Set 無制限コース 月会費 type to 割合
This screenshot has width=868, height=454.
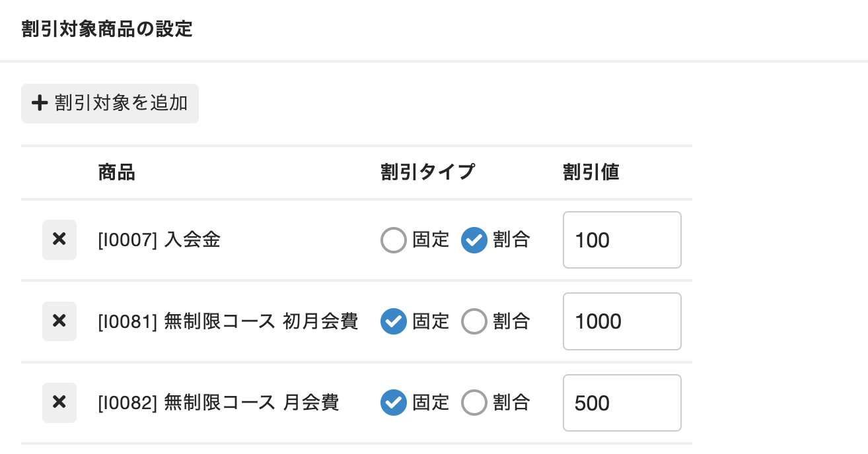coord(474,403)
